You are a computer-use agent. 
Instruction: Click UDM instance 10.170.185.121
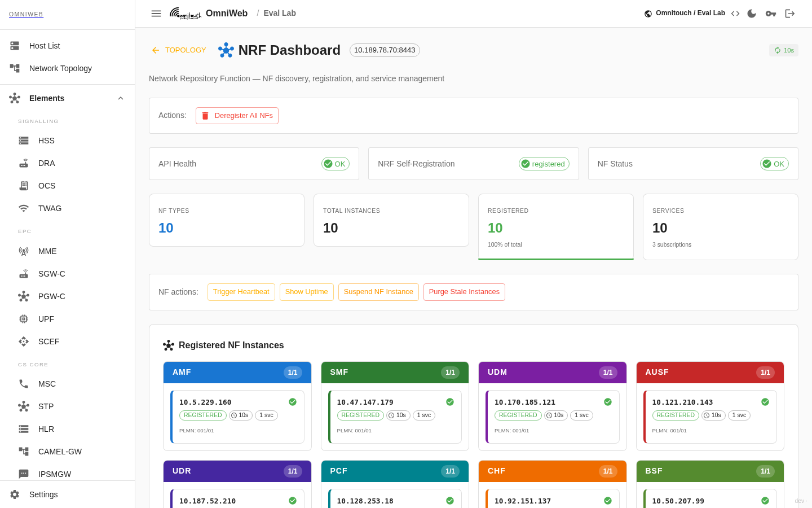click(553, 417)
